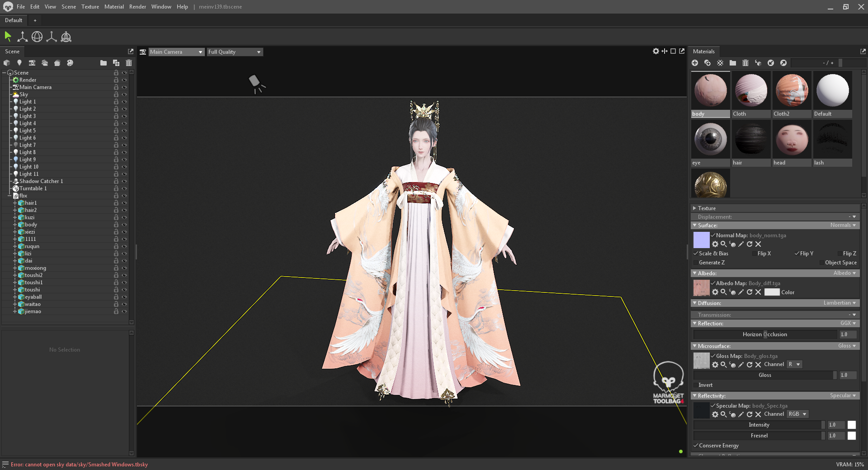Select Shadow Catcher 1 in scene tree
868x470 pixels.
(x=41, y=181)
